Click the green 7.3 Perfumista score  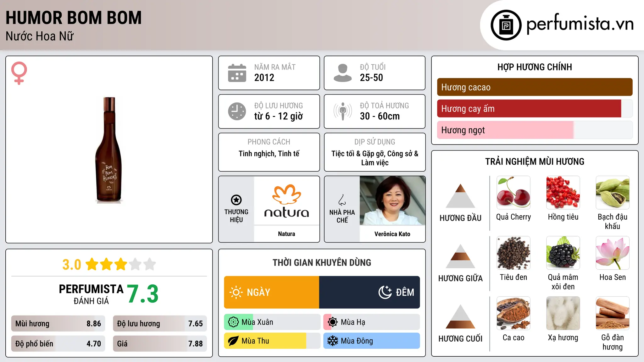pyautogui.click(x=143, y=294)
